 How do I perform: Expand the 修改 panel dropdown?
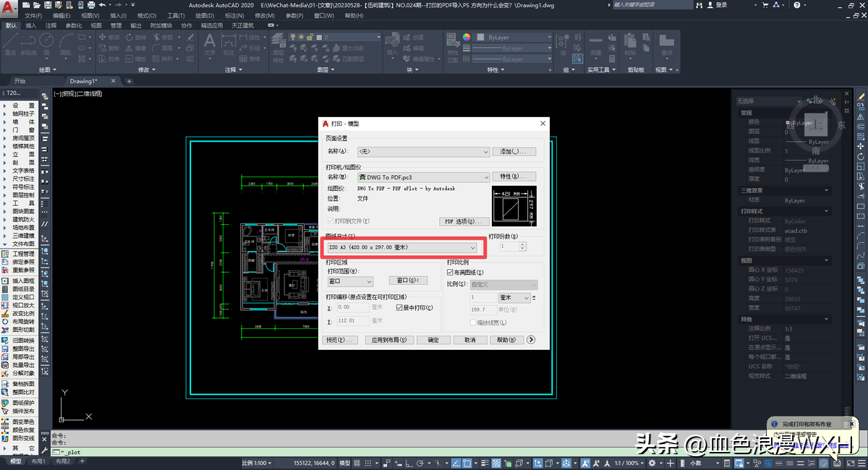click(x=145, y=69)
